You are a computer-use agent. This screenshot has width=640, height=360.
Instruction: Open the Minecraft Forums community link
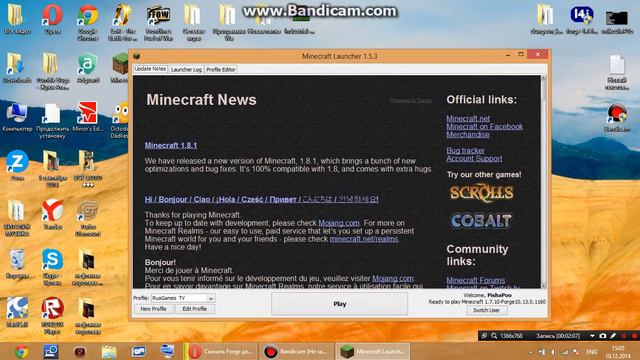tap(476, 280)
